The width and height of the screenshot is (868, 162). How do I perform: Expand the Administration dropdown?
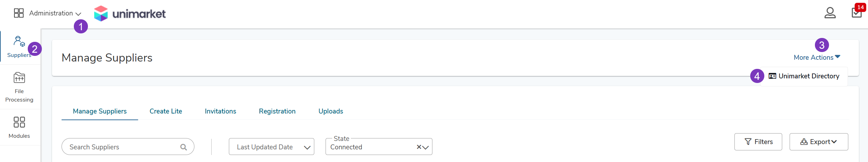point(55,13)
